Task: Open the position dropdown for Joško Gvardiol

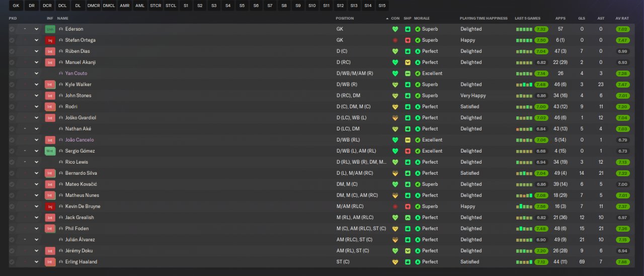Action: coord(36,118)
